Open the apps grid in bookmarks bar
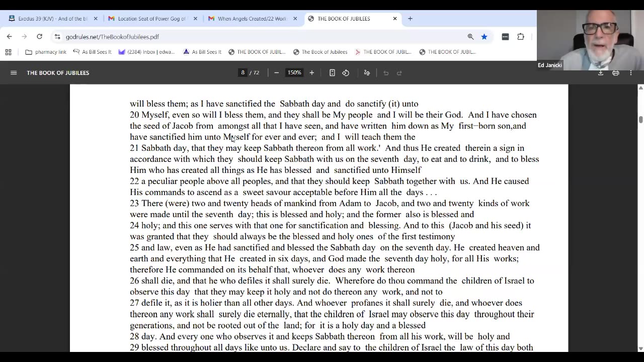Screen dimensions: 644x362 [x=8, y=52]
